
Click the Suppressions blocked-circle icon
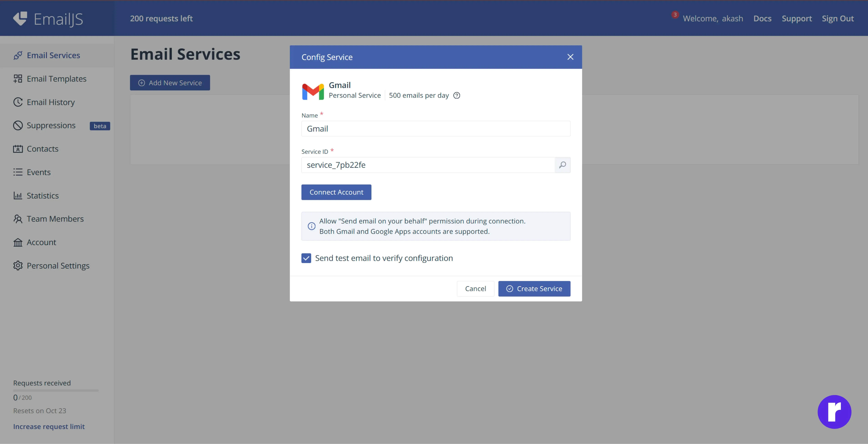[18, 125]
